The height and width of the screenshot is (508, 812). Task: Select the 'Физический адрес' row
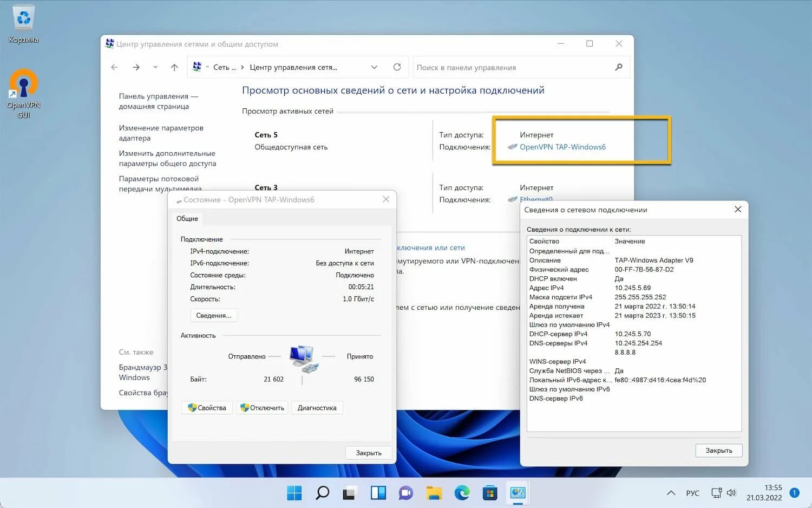coord(634,269)
